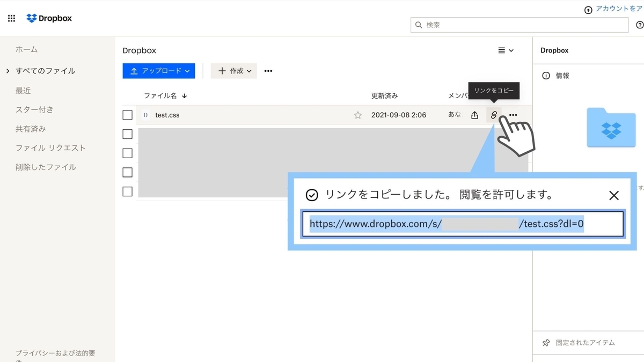Click the copy link icon for test.css
Viewport: 644px width, 362px height.
click(x=493, y=115)
